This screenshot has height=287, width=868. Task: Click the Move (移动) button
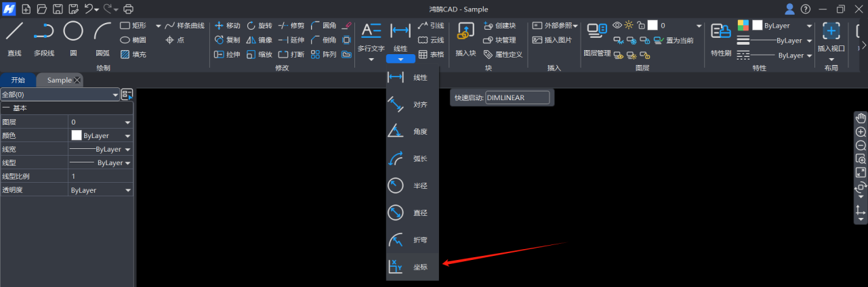(227, 25)
